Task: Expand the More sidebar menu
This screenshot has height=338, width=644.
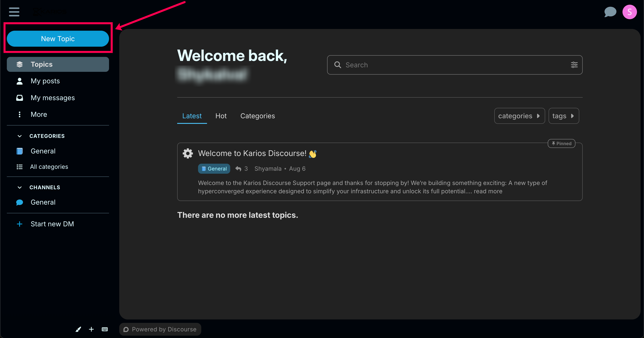Action: pyautogui.click(x=58, y=114)
